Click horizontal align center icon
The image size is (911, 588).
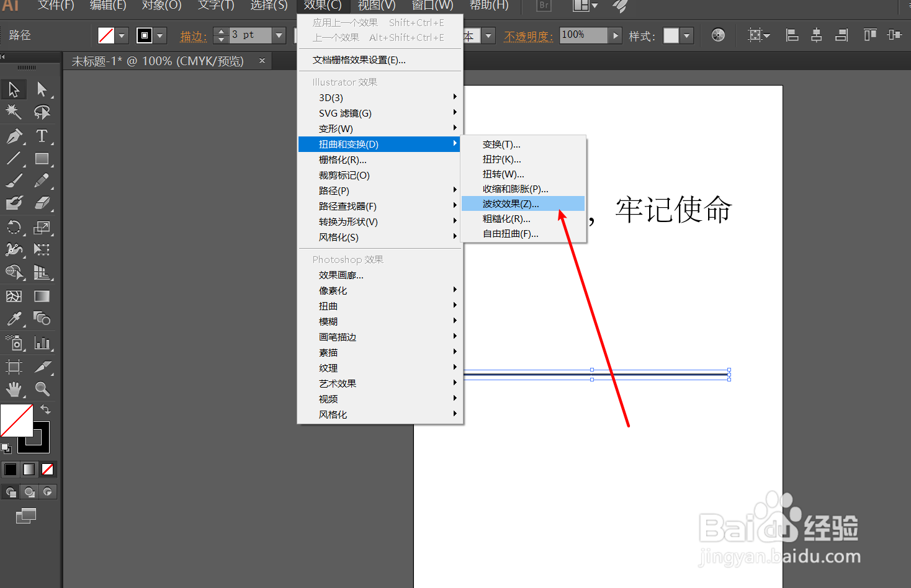pos(817,35)
